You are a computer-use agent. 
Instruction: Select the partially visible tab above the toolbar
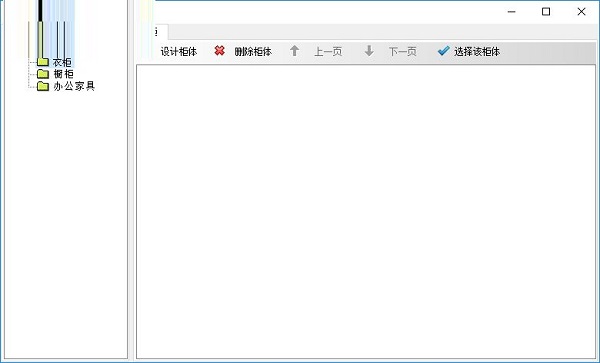click(x=160, y=32)
